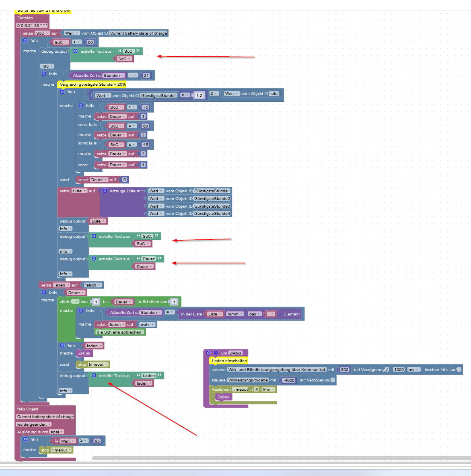This screenshot has width=471, height=476.
Task: Edit the cron schedule field '0 0-5,21-23 * * *'
Action: pyautogui.click(x=32, y=25)
